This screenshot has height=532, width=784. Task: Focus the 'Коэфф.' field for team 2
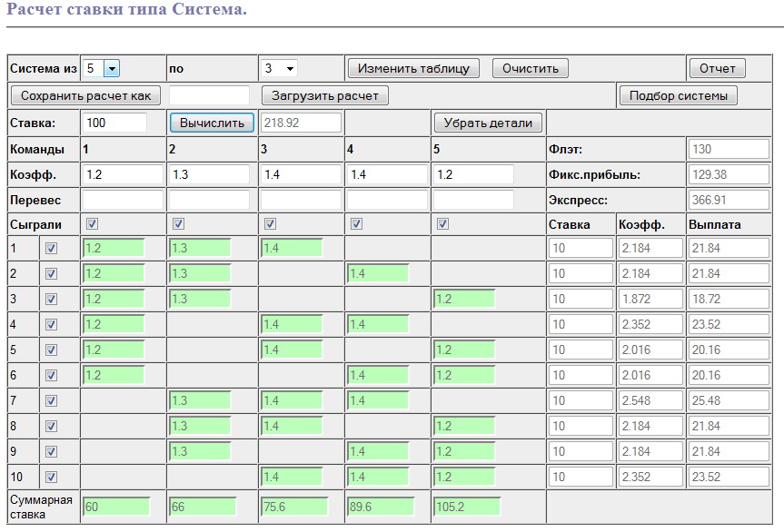click(x=209, y=174)
